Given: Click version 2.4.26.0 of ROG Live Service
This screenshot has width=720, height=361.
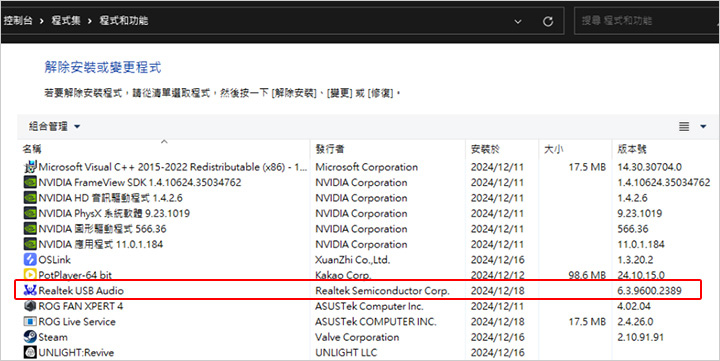Looking at the screenshot, I should 635,322.
